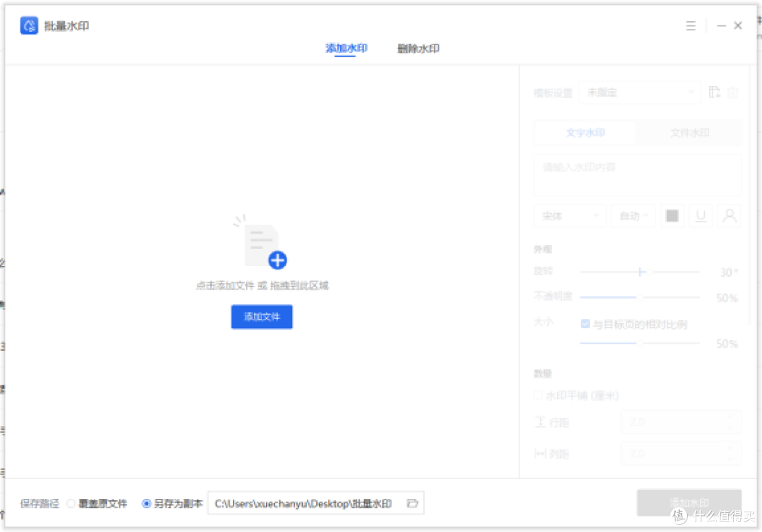Switch to the 添加水印 tab
Image resolution: width=762 pixels, height=532 pixels.
[x=346, y=48]
